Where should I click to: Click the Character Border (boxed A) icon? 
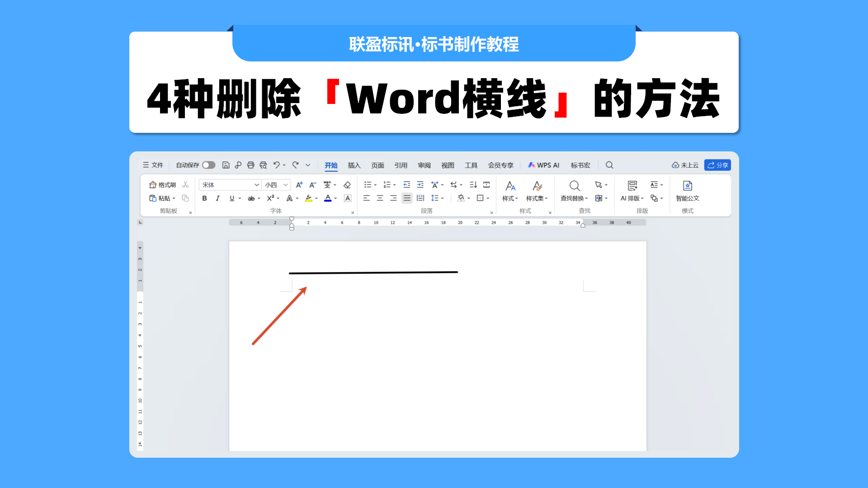click(x=348, y=198)
